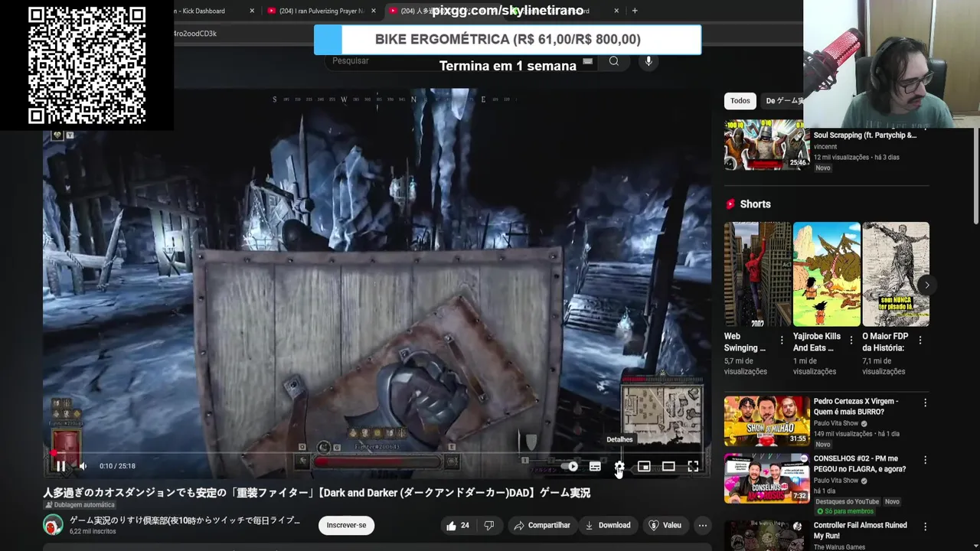Open the 'Pedro Certezas X Virgem' title
The image size is (980, 551).
pyautogui.click(x=856, y=406)
